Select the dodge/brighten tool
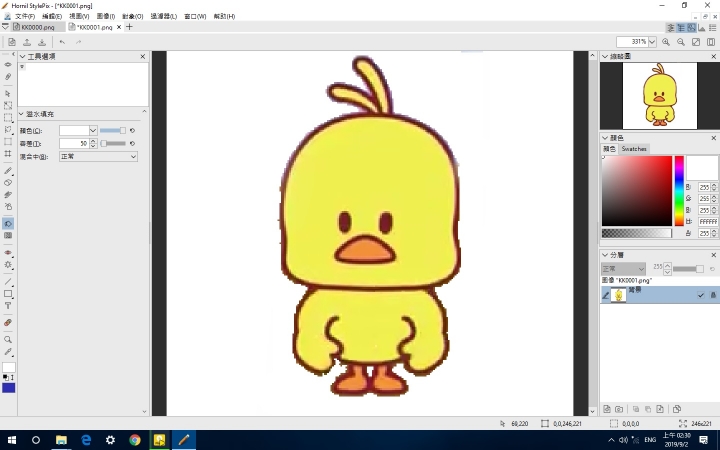 [8, 265]
